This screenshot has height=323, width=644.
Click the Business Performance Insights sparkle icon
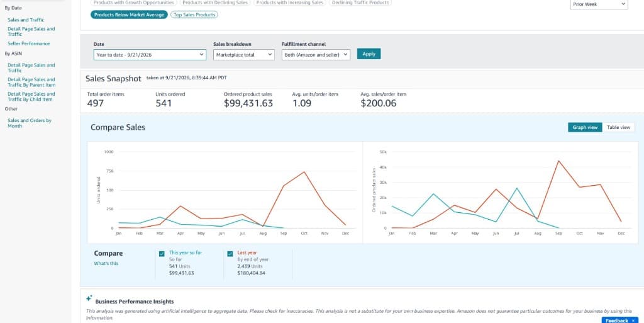pos(89,298)
